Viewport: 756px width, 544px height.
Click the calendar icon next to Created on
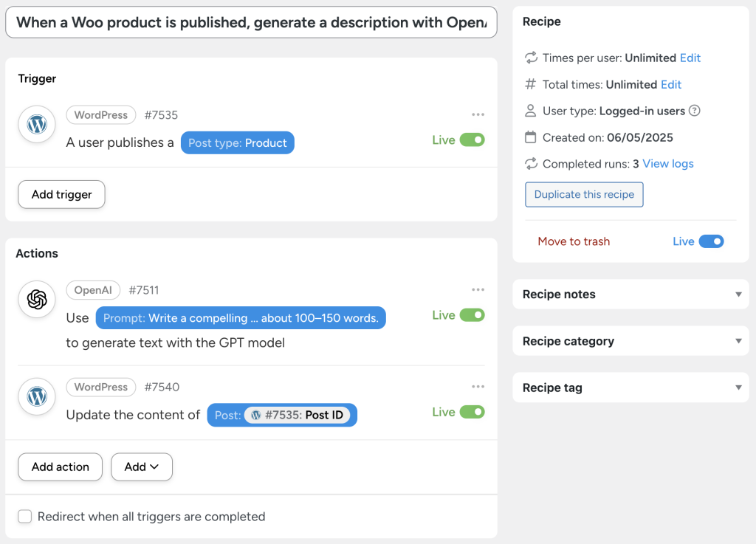point(530,137)
